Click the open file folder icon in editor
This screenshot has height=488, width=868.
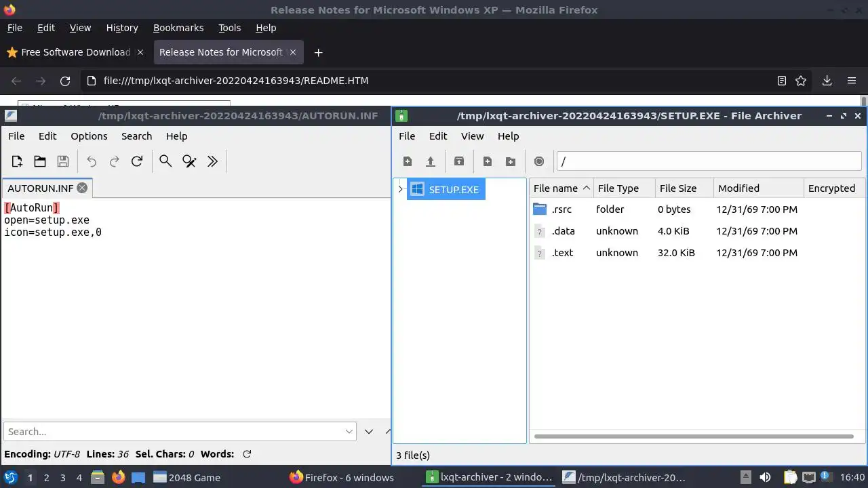[40, 161]
